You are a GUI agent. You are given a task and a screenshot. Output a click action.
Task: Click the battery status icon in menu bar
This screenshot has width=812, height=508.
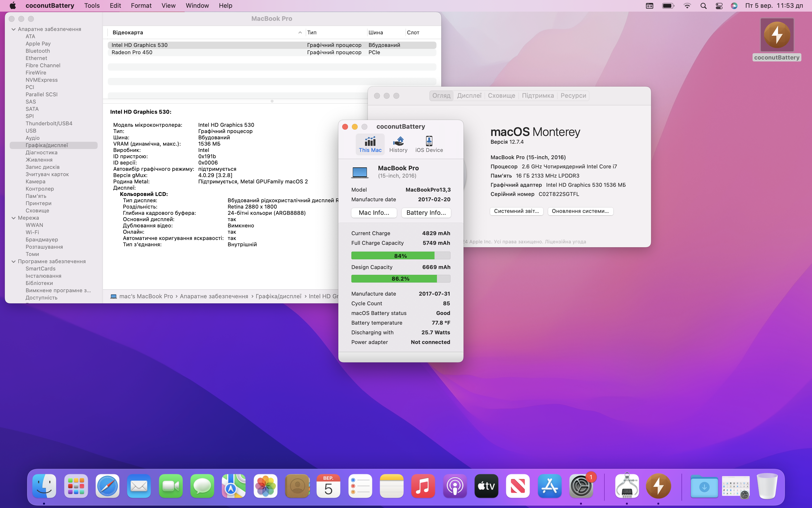(668, 6)
